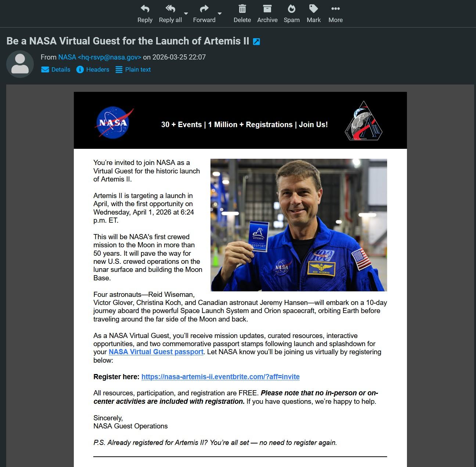Mark the message as Spam
The height and width of the screenshot is (467, 476).
point(291,14)
